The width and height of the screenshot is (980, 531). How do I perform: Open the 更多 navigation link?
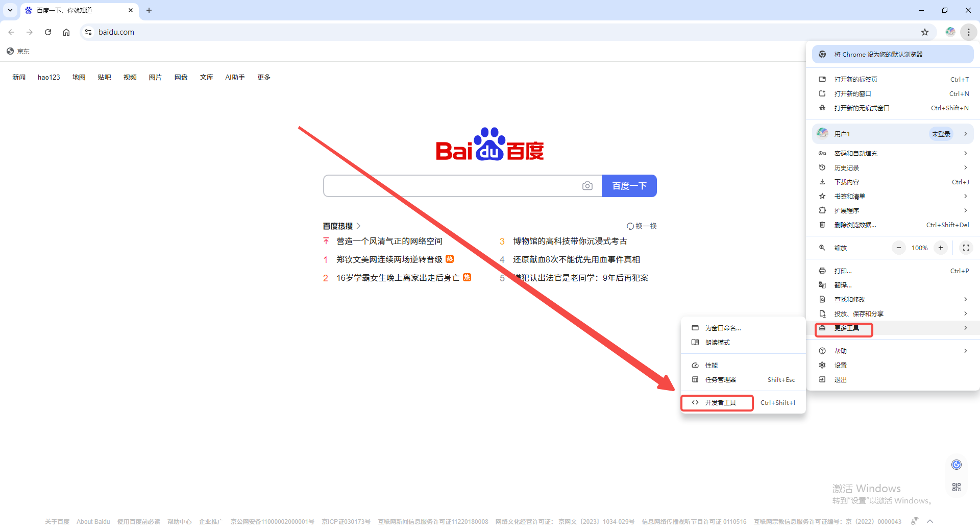tap(264, 77)
